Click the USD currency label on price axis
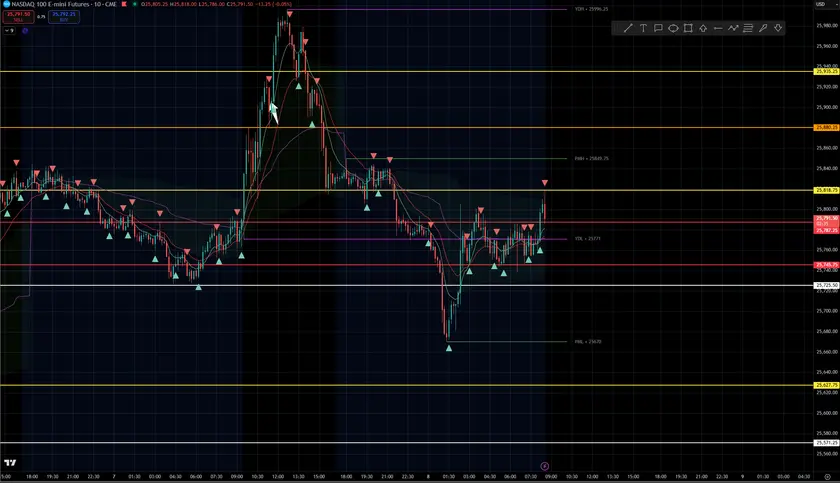This screenshot has height=483, width=840. (822, 5)
